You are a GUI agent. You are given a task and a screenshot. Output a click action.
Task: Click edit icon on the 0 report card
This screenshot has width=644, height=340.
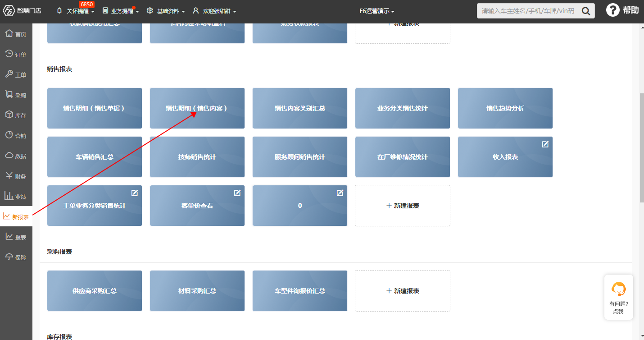coord(340,193)
